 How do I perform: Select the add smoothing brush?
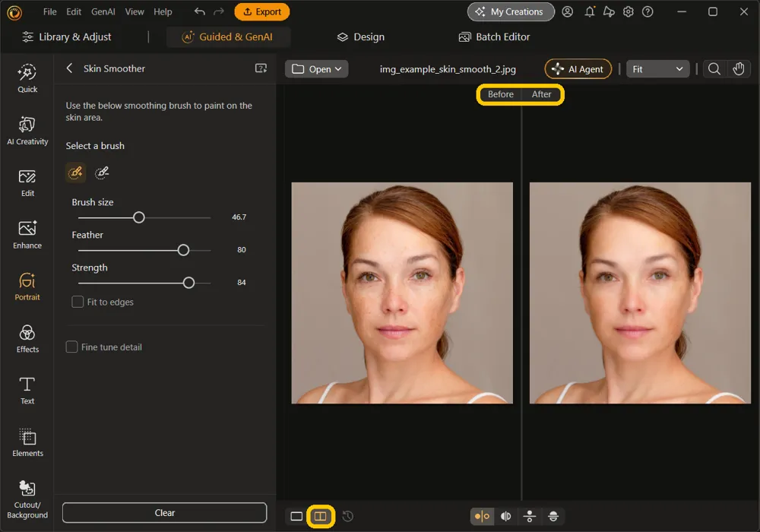[75, 173]
